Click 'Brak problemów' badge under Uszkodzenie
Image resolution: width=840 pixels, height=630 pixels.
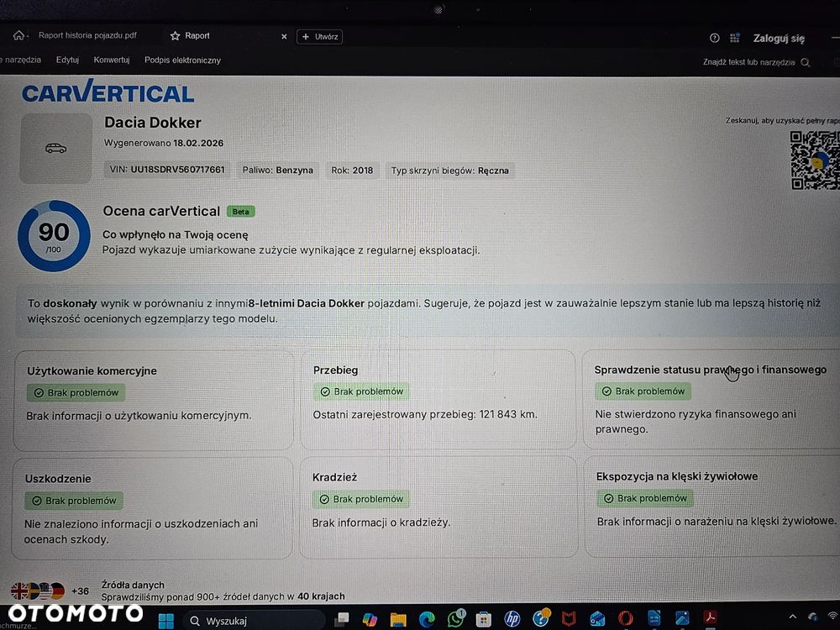pyautogui.click(x=74, y=501)
